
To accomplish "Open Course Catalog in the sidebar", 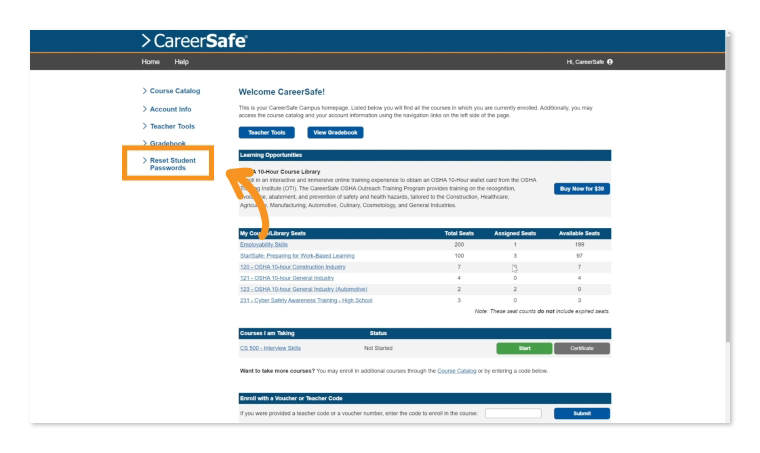I will [x=174, y=91].
